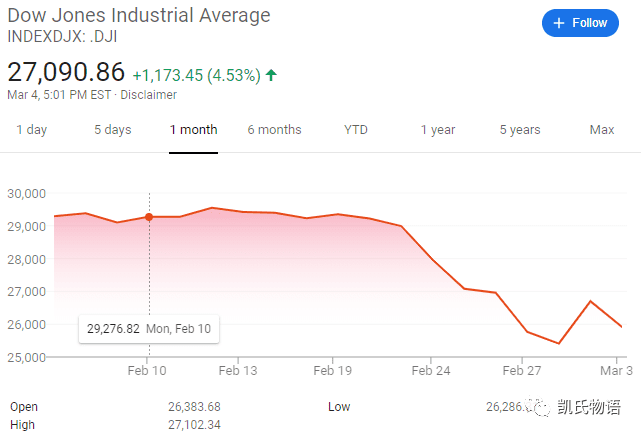The width and height of the screenshot is (641, 435).
Task: Select the Max range tab
Action: pyautogui.click(x=602, y=130)
